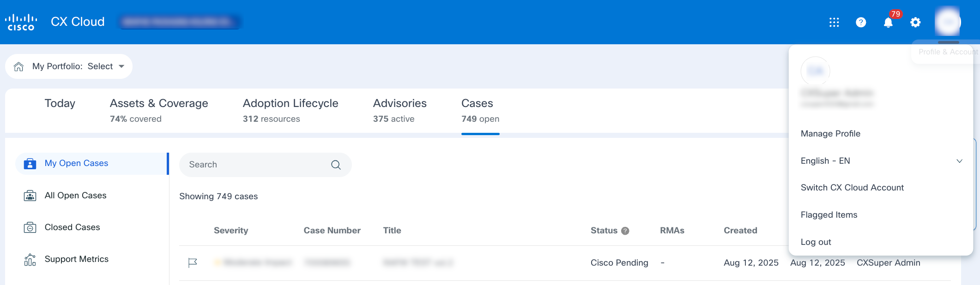Open the app launcher grid icon
Viewport: 980px width, 285px height.
point(834,22)
